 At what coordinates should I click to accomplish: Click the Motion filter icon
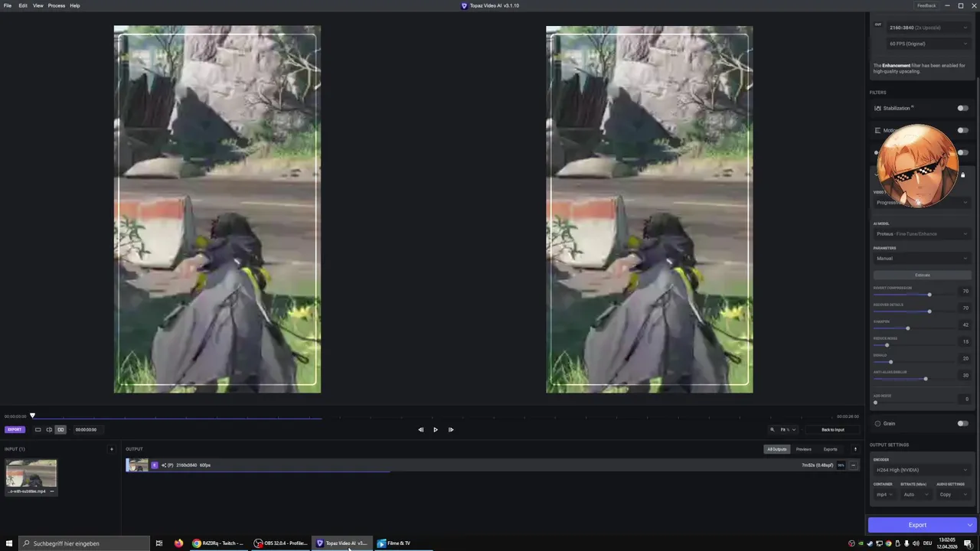coord(877,130)
